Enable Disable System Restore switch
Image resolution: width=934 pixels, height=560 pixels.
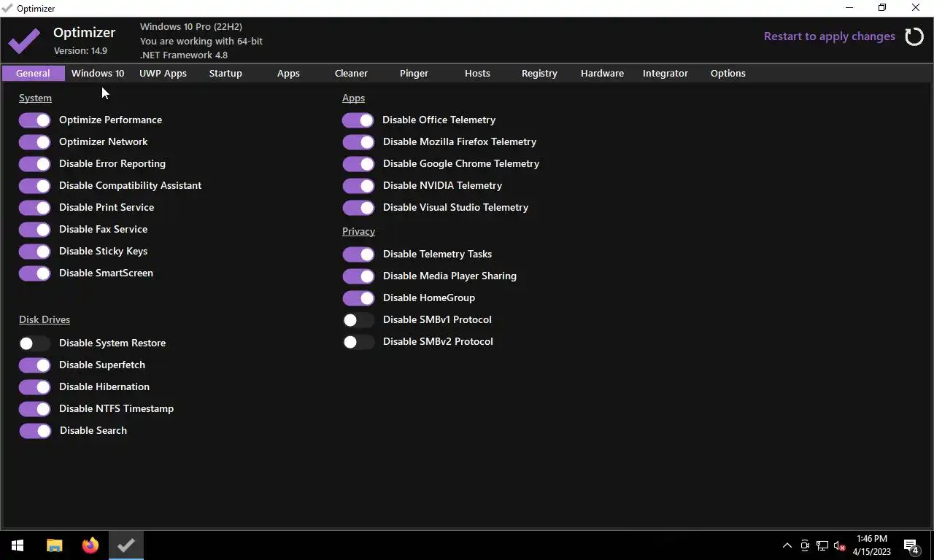pos(35,343)
